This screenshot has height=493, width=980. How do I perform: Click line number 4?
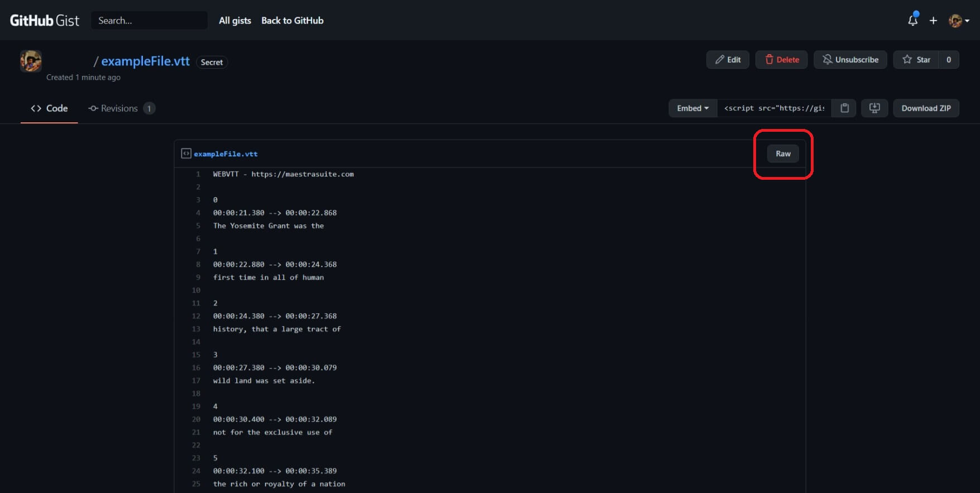pyautogui.click(x=198, y=213)
